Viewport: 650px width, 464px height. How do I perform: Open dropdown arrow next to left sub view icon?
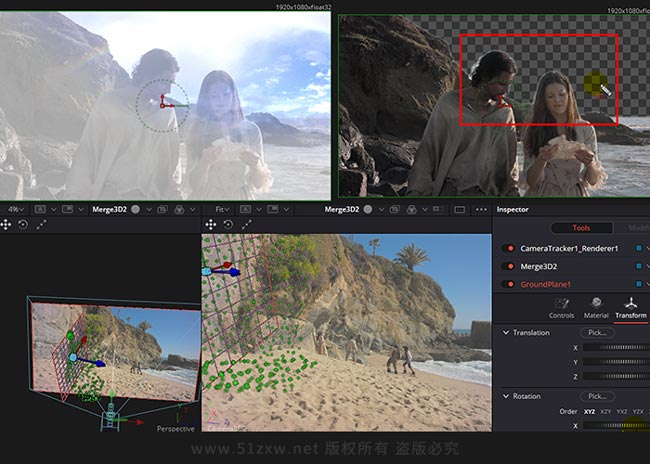pos(81,210)
